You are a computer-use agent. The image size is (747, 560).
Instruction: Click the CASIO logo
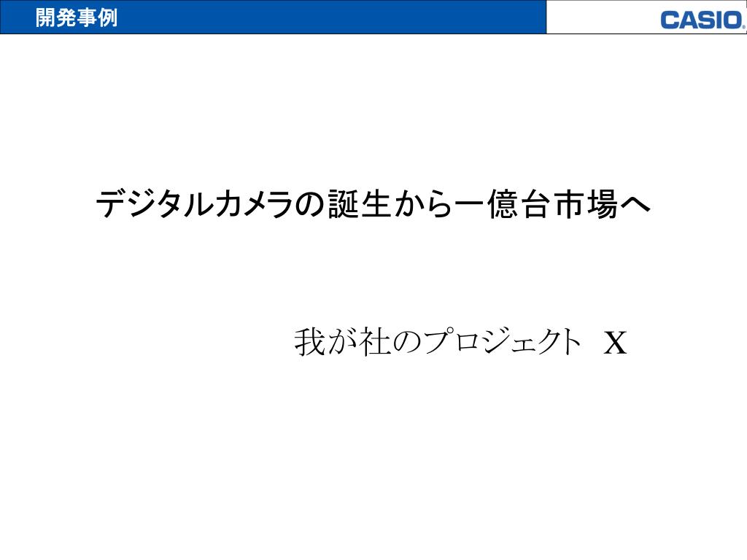[703, 20]
